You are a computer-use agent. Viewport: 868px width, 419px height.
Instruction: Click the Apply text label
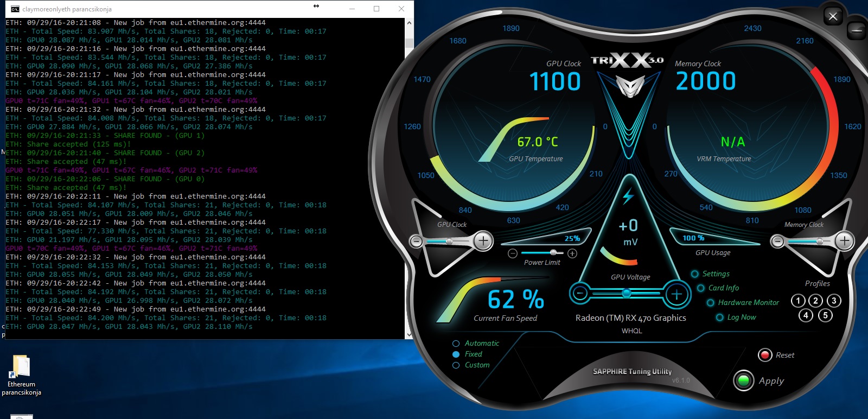(x=771, y=381)
